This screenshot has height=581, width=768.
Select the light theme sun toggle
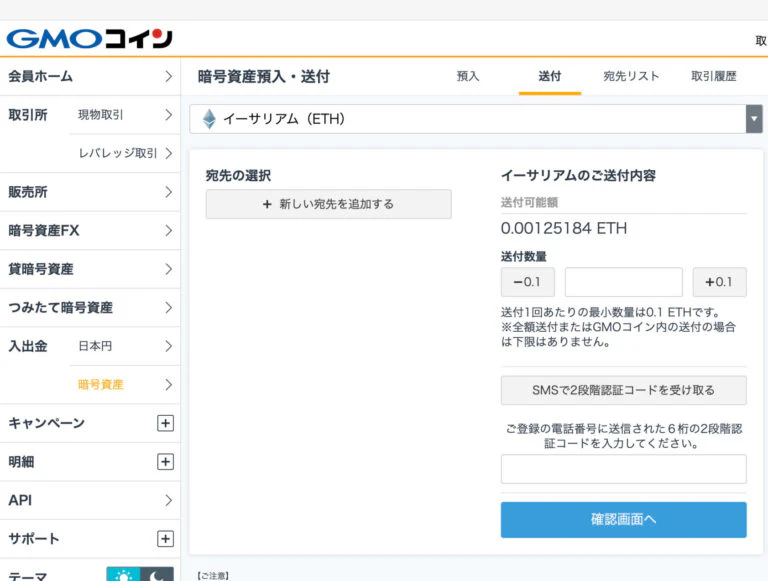tap(123, 574)
